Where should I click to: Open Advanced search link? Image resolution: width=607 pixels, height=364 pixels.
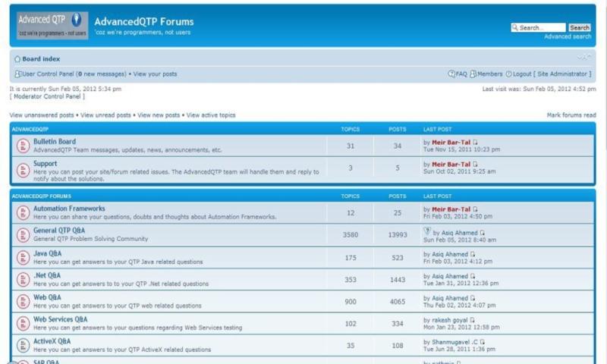pos(568,36)
